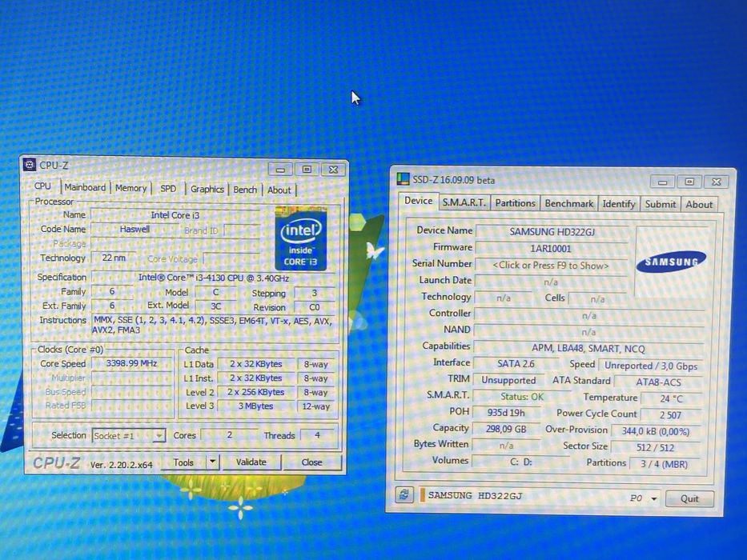747x560 pixels.
Task: Click the Quit button in SSD-Z
Action: tap(689, 498)
